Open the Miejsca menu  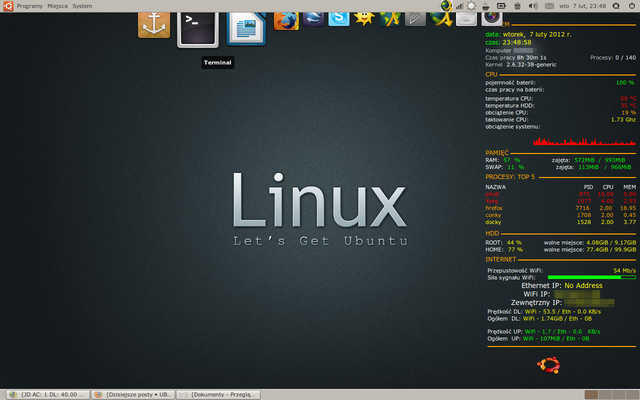point(57,6)
